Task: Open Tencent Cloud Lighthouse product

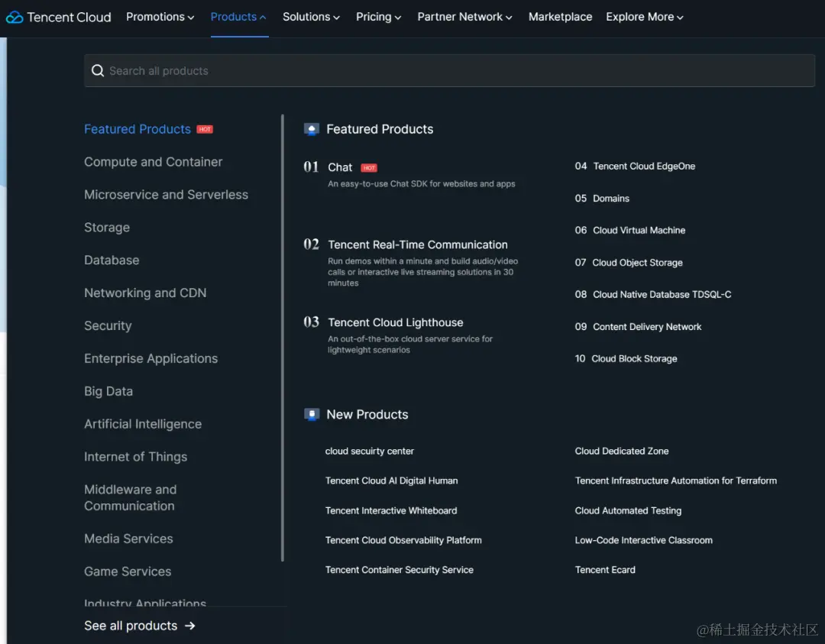Action: coord(396,322)
